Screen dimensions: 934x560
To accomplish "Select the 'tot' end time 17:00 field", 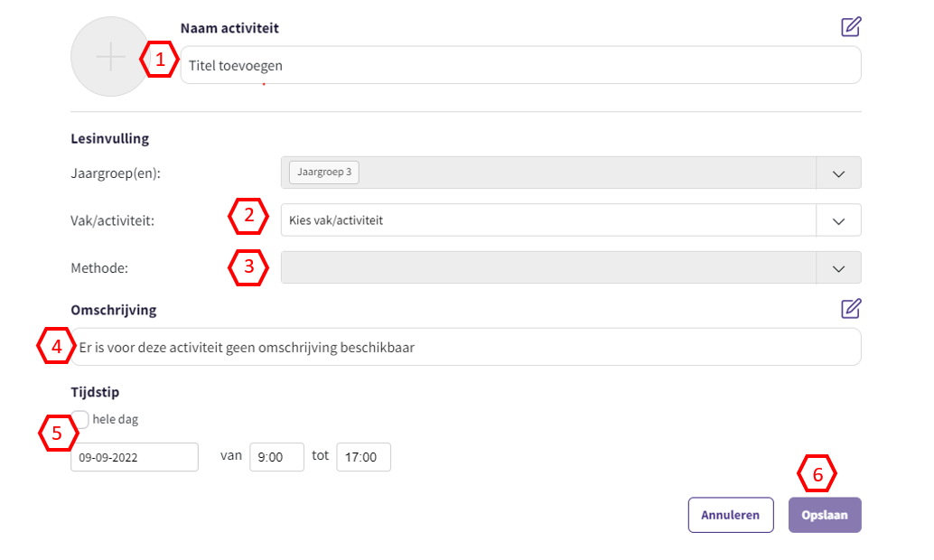I will tap(363, 457).
